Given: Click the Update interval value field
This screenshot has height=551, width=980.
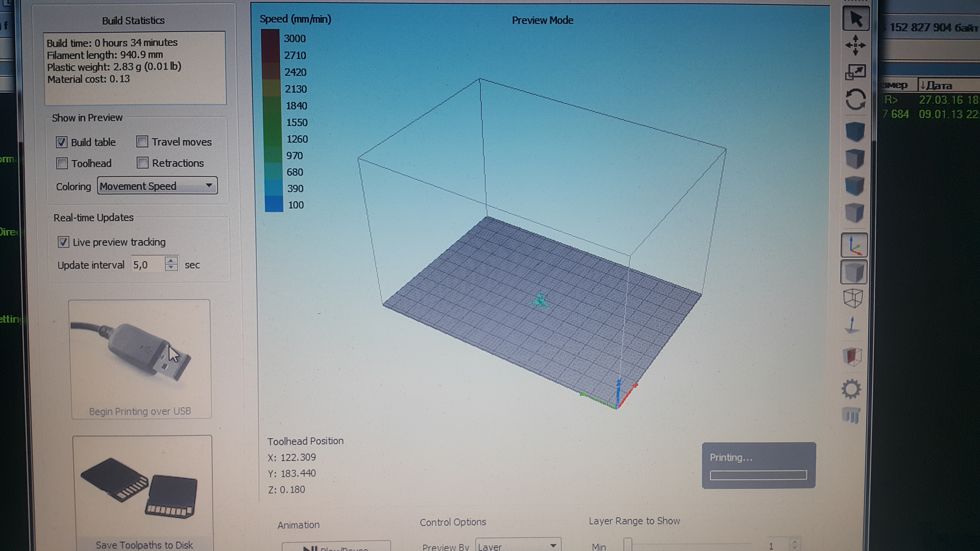Looking at the screenshot, I should pos(148,265).
